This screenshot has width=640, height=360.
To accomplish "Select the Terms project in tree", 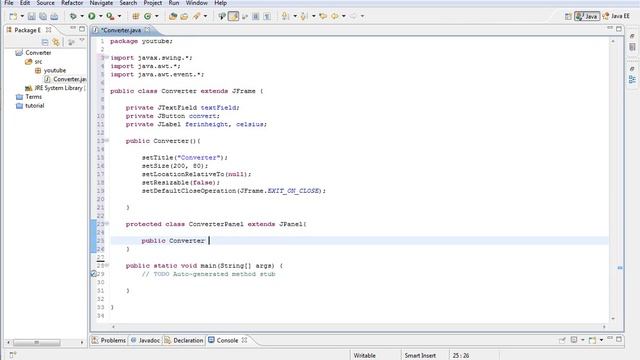I will tap(29, 97).
